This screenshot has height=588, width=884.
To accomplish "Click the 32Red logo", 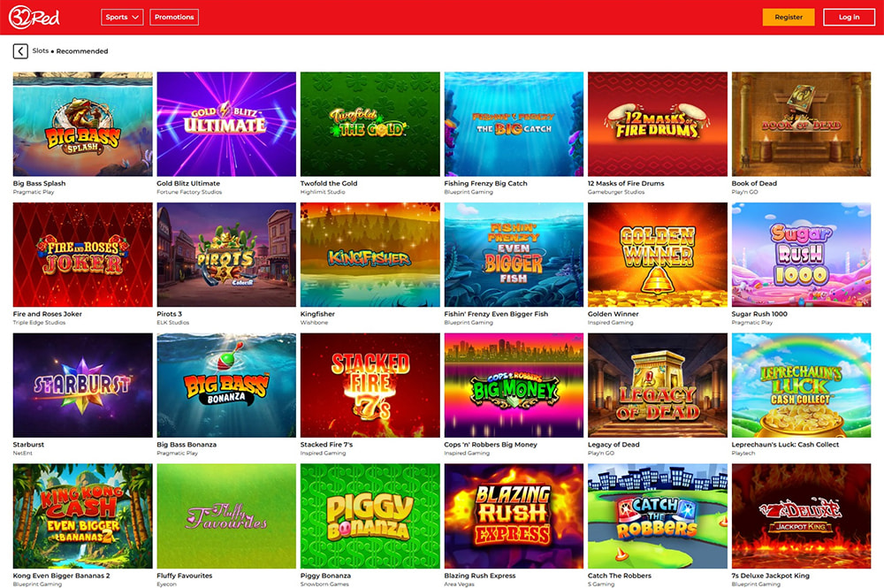I will 34,17.
